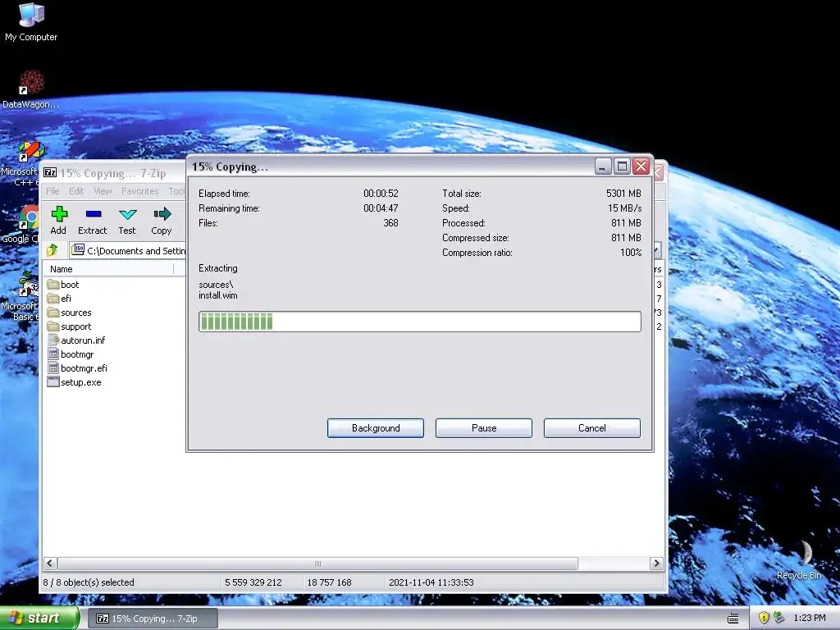
Task: Select the bootmgr.efi file
Action: tap(77, 368)
